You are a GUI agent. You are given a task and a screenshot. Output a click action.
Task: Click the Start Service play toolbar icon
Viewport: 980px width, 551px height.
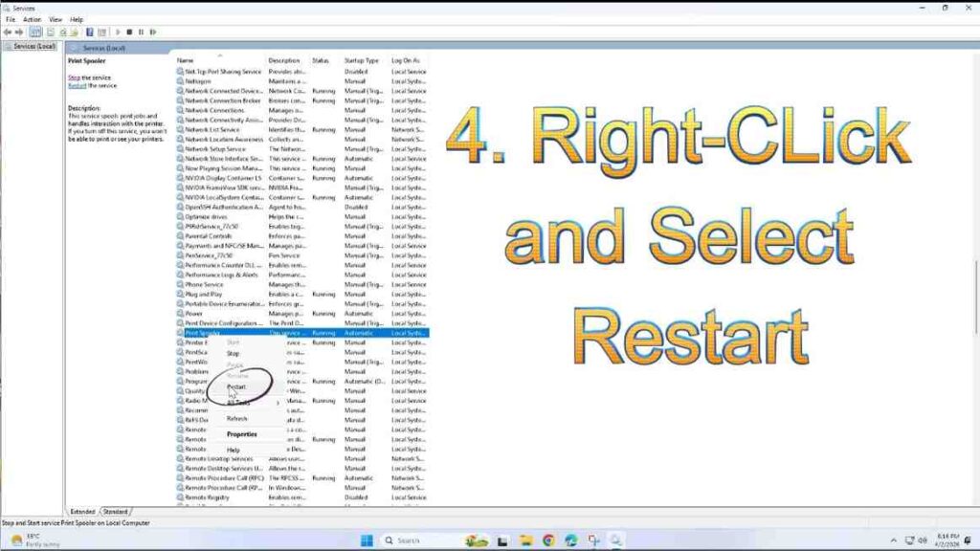pos(118,32)
